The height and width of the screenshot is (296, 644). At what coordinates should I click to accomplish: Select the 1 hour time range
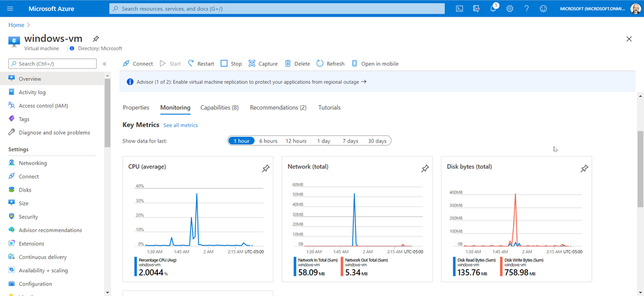click(242, 141)
